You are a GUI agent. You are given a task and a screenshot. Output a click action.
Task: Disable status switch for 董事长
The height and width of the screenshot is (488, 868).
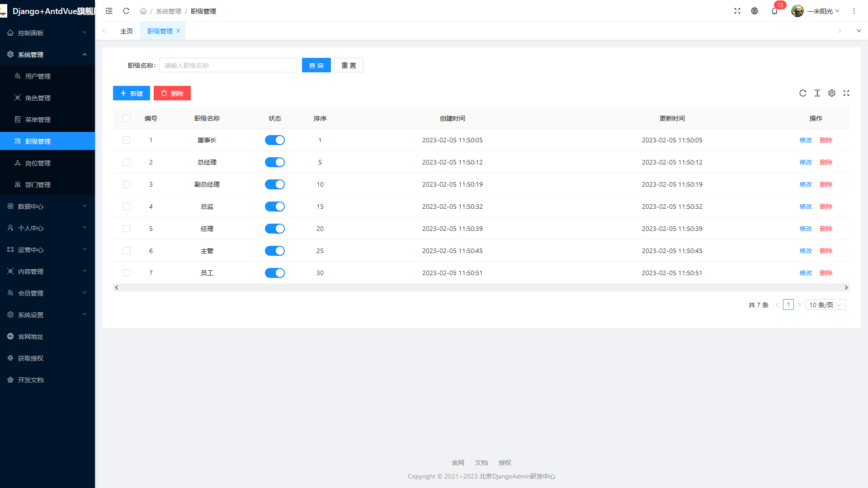coord(274,140)
